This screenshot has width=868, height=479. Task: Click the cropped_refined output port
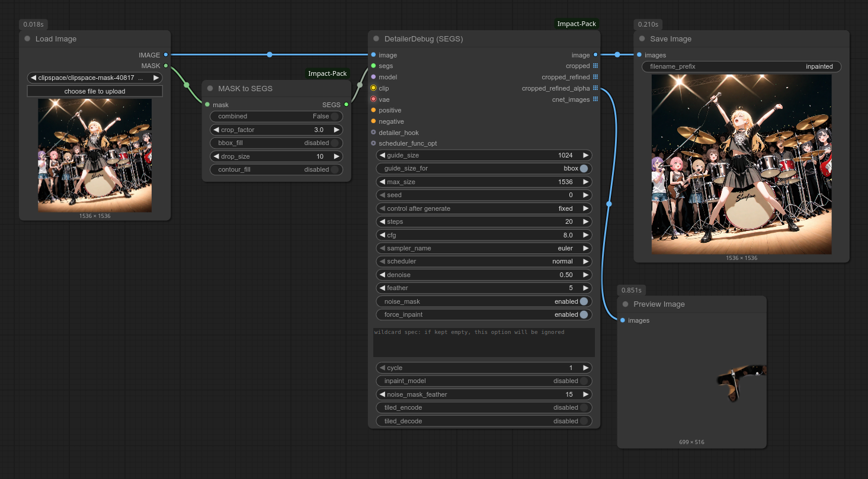click(x=595, y=77)
